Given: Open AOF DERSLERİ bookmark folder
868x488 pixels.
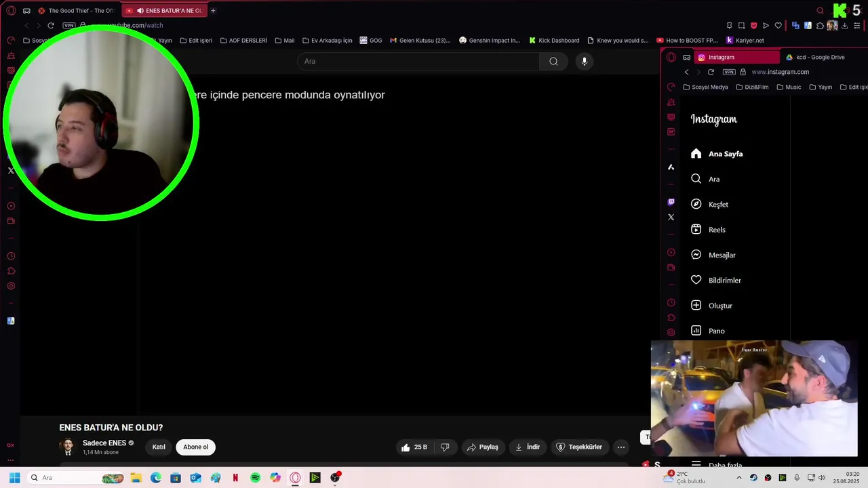Looking at the screenshot, I should (243, 41).
